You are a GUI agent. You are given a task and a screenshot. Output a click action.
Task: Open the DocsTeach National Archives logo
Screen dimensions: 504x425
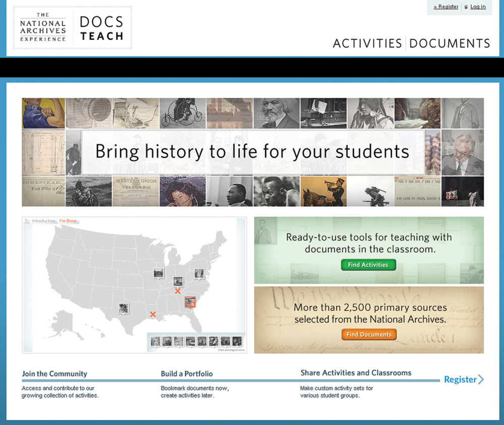tap(73, 28)
